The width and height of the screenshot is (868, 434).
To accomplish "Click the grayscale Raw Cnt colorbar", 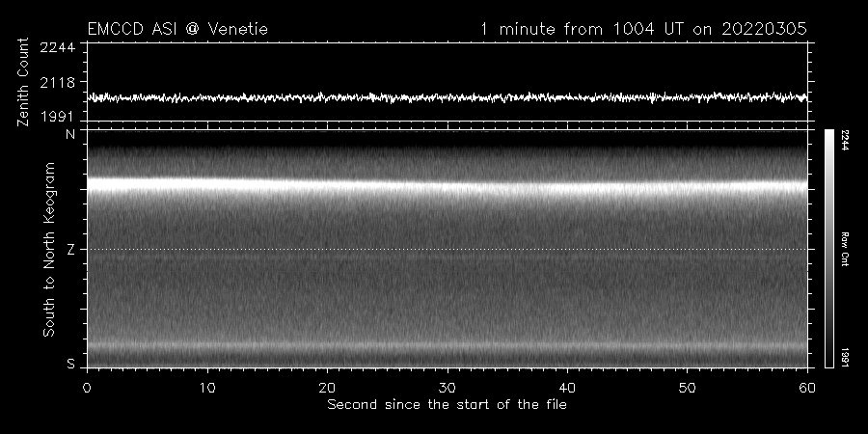I will 828,249.
